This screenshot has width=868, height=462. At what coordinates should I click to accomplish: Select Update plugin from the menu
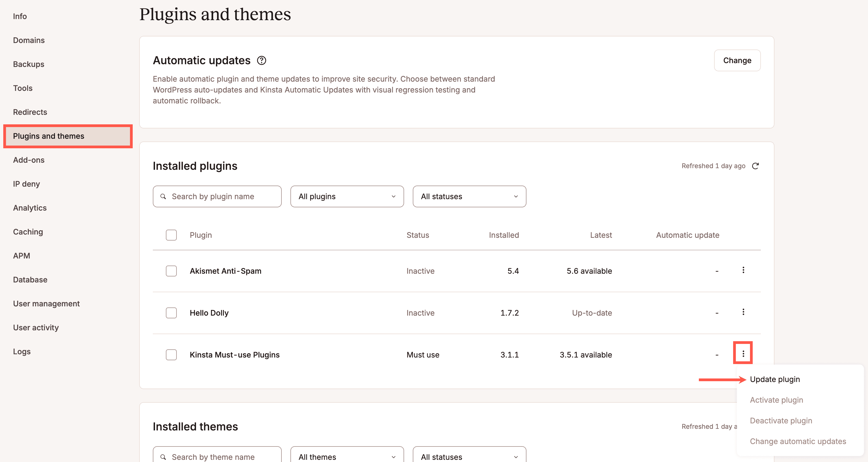coord(775,379)
